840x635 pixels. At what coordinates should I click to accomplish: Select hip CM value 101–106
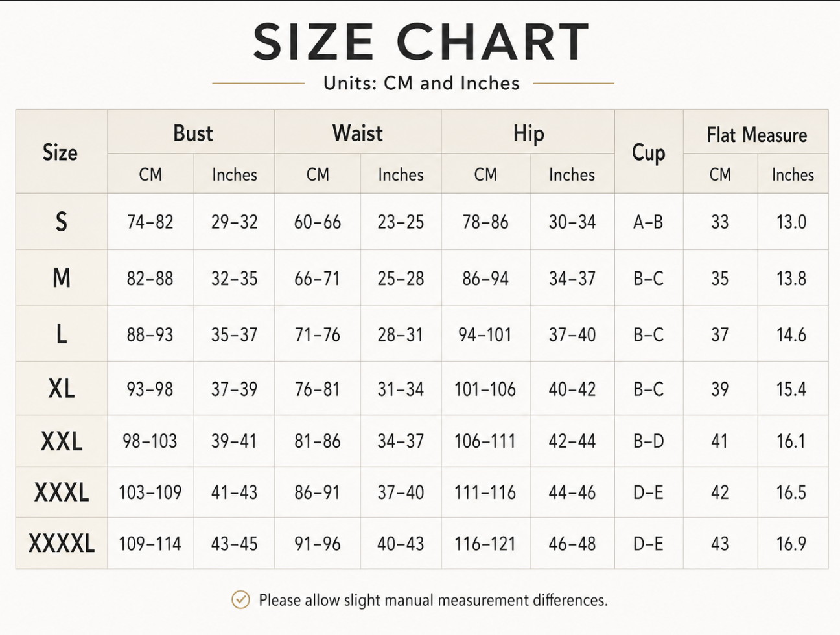click(x=485, y=389)
